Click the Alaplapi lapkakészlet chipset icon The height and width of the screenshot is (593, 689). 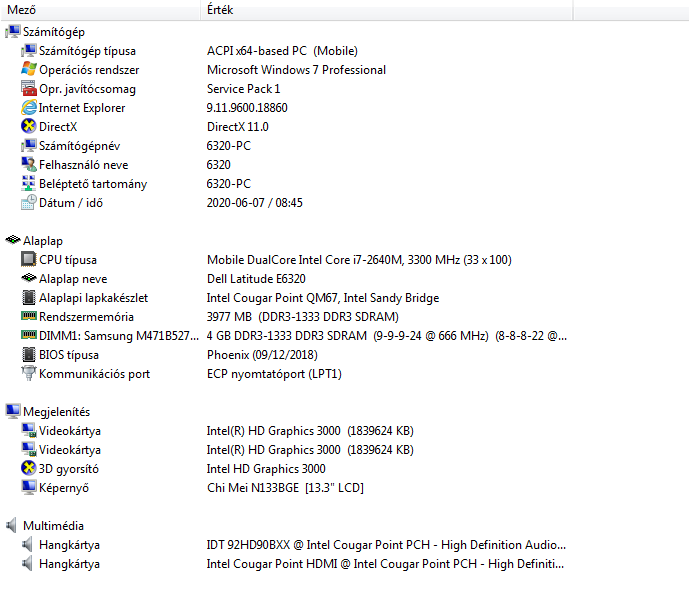[x=29, y=297]
